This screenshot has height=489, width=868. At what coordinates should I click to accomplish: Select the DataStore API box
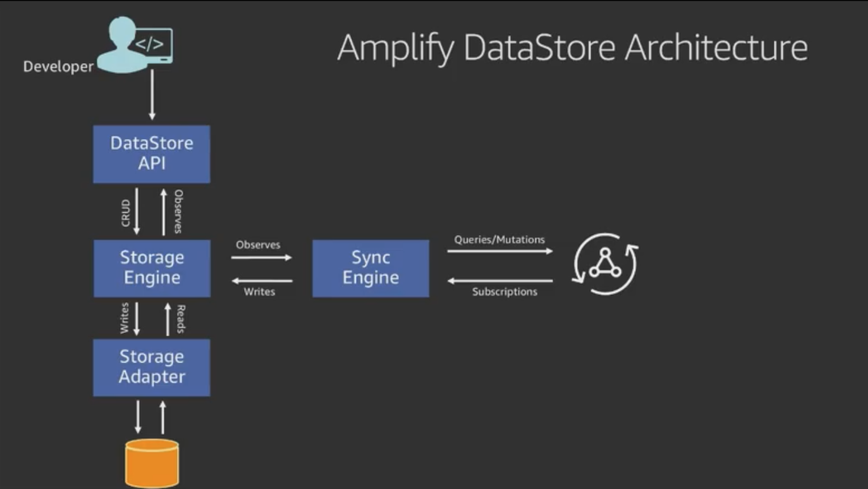[152, 154]
